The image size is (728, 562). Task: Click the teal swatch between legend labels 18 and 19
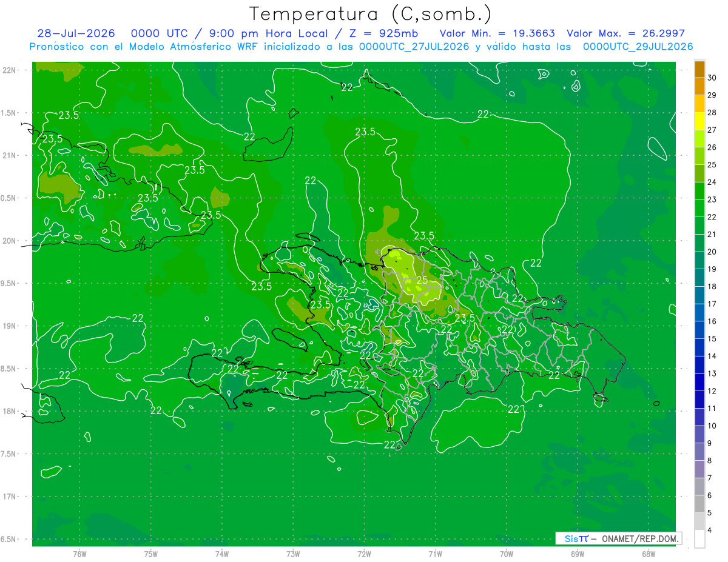click(x=699, y=278)
